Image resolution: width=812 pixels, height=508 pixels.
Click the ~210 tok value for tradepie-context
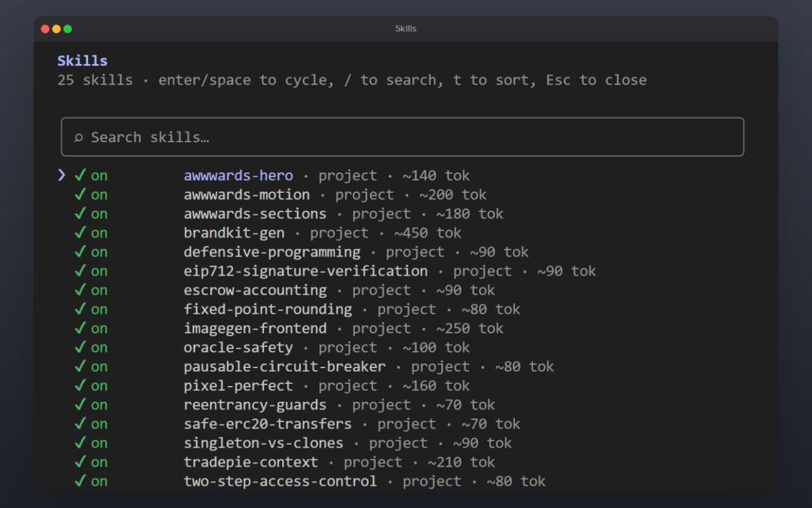click(x=461, y=462)
